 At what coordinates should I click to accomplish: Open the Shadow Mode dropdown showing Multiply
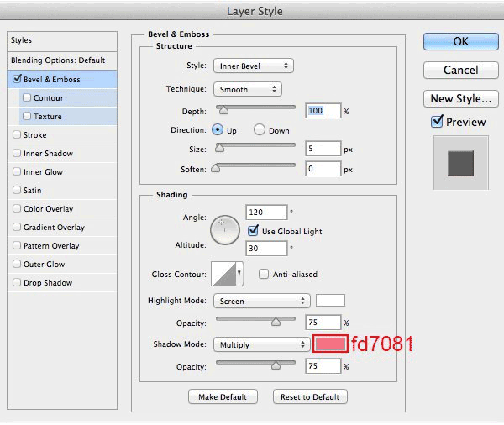click(x=261, y=344)
